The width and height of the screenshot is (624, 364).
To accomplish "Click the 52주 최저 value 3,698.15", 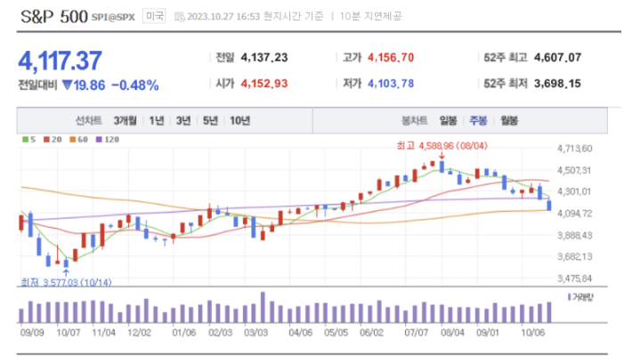I will click(557, 84).
